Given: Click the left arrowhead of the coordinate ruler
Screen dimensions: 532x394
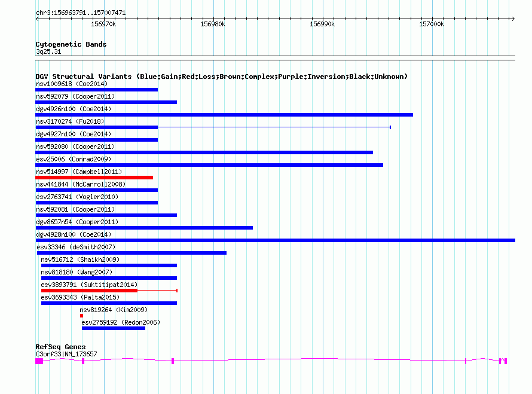Looking at the screenshot, I should coord(37,19).
